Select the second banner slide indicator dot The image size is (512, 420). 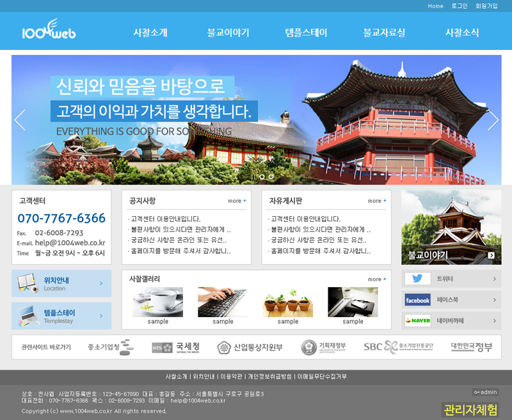[271, 176]
